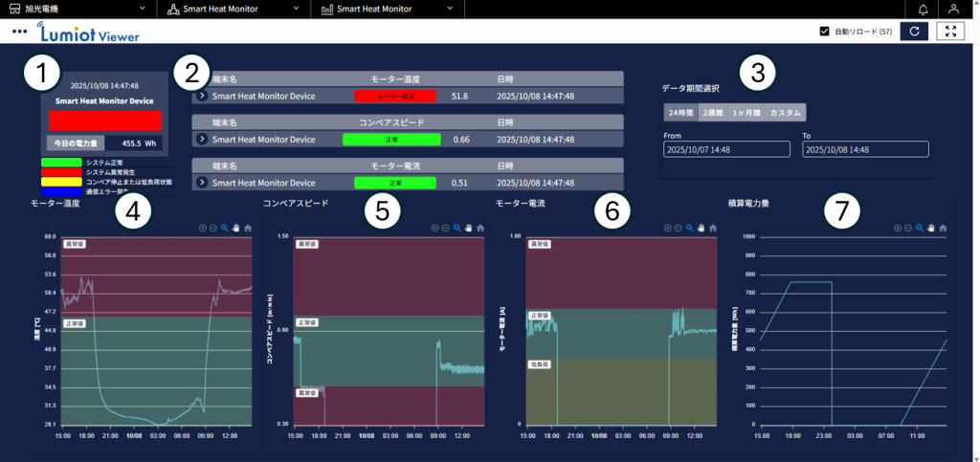Click the reload refresh button
This screenshot has width=980, height=462.
914,32
